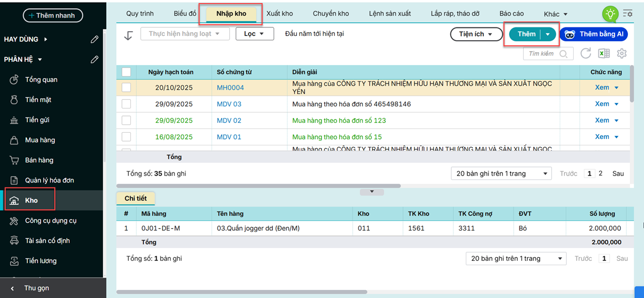The height and width of the screenshot is (298, 644).
Task: Select all rows with header checkbox
Action: point(126,72)
